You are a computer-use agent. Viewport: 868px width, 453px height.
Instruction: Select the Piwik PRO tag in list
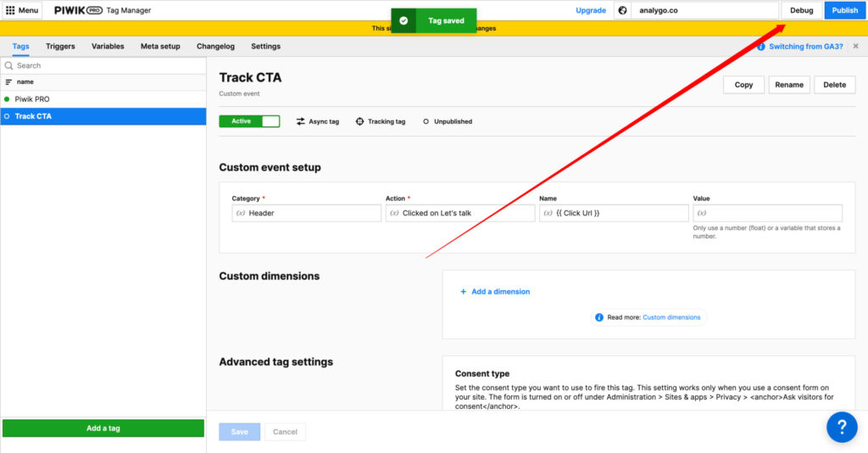pos(32,99)
